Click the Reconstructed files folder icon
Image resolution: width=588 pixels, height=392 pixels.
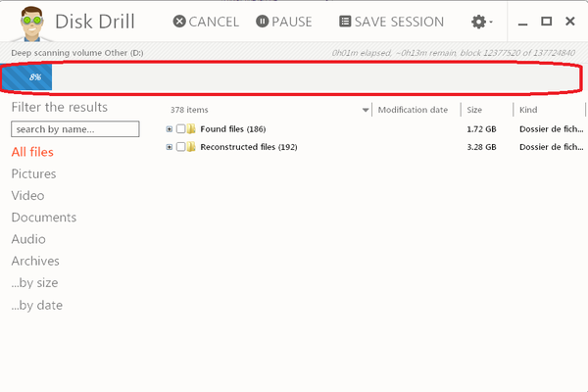coord(192,147)
